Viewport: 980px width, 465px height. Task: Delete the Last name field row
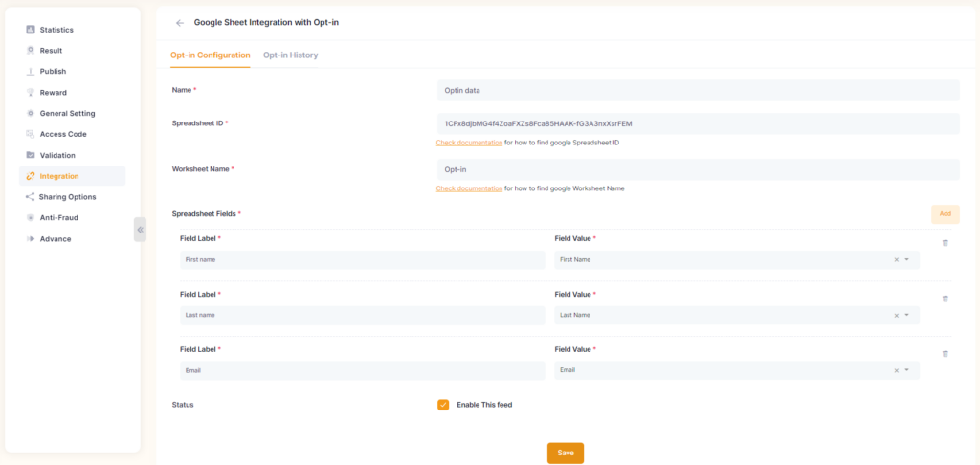(x=945, y=299)
